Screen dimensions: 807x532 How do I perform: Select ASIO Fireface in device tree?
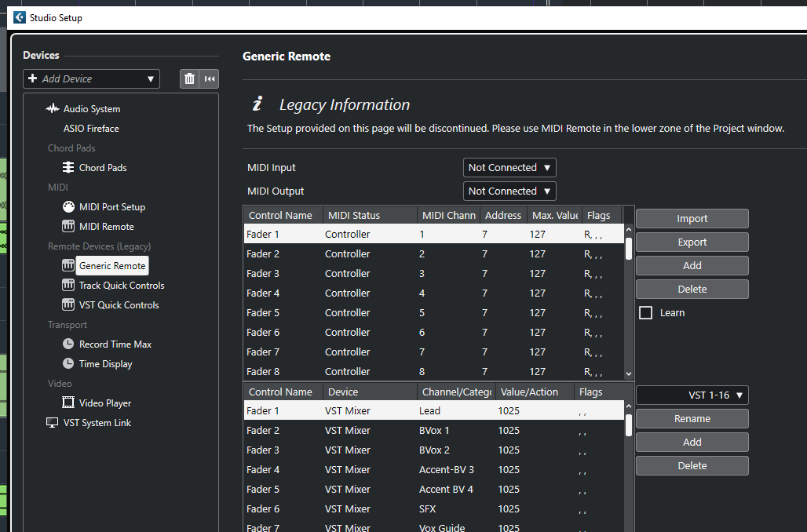91,128
